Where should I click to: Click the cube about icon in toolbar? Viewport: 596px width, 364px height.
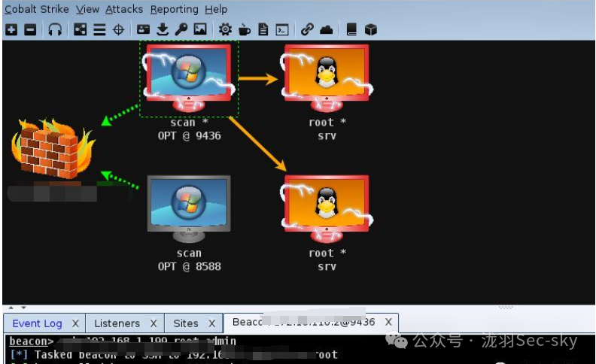tap(370, 29)
